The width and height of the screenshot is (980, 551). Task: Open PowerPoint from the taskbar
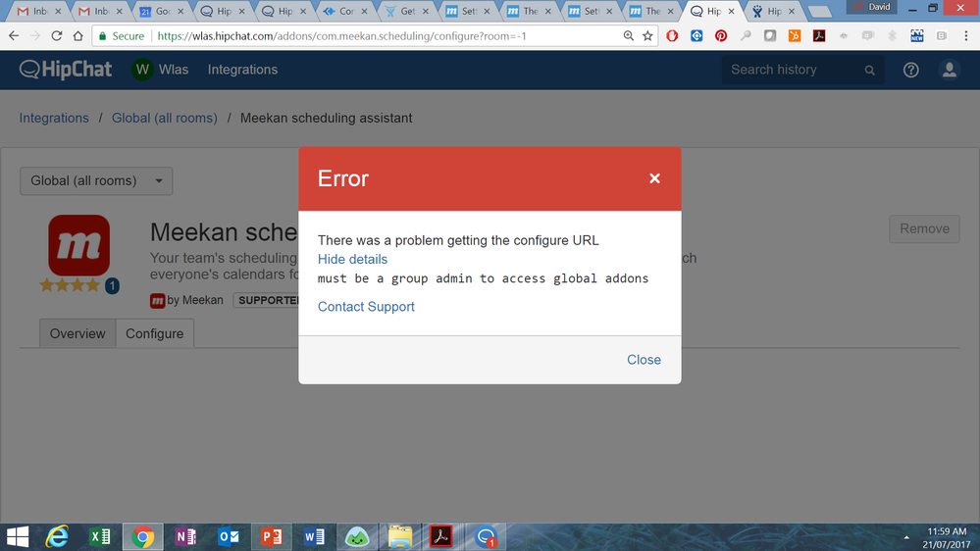click(272, 537)
